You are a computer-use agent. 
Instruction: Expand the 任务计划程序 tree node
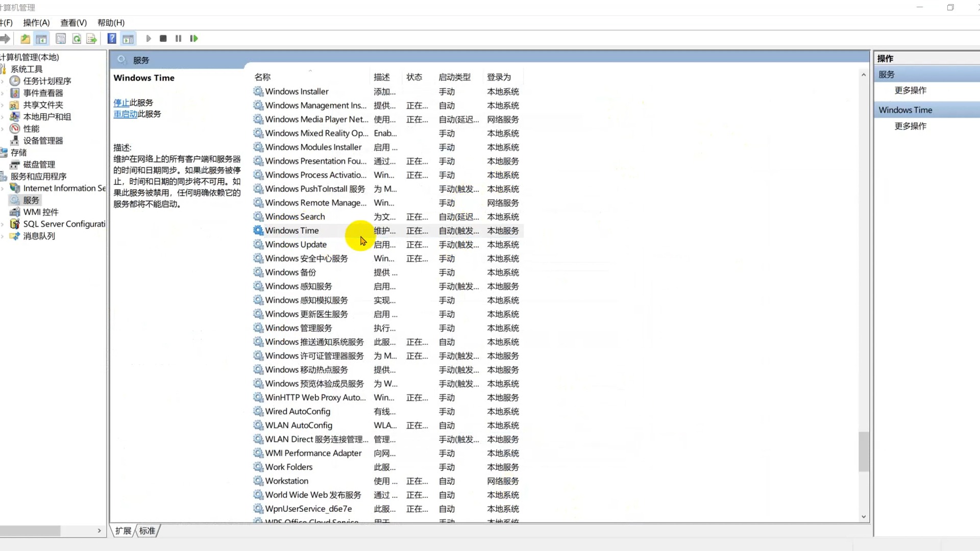[x=3, y=81]
